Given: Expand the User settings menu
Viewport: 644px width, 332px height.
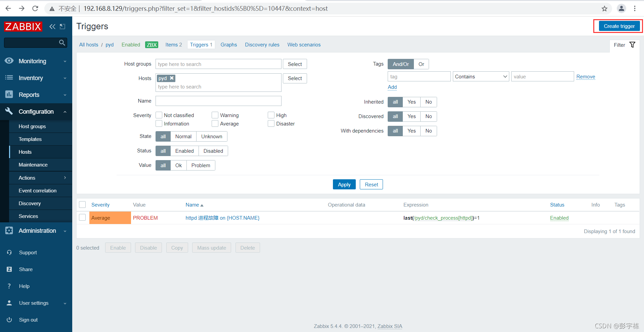Looking at the screenshot, I should point(65,303).
